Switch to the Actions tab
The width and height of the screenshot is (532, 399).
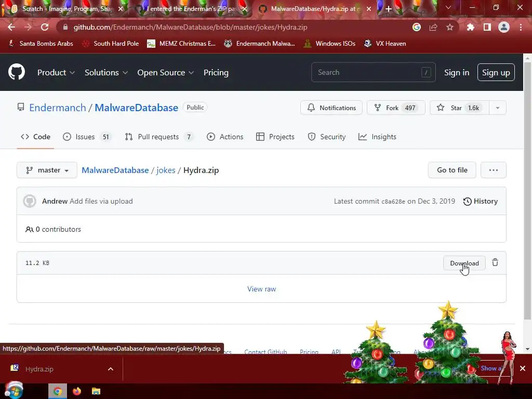(225, 137)
